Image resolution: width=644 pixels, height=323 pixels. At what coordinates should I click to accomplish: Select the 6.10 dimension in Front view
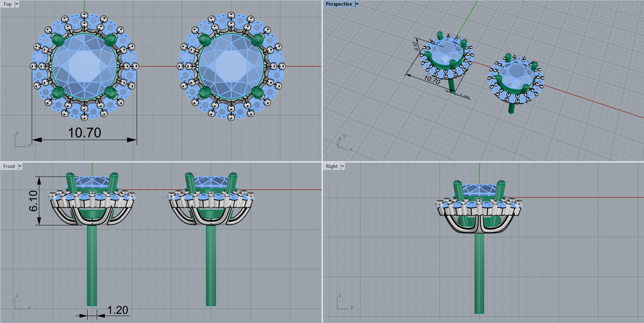point(33,201)
